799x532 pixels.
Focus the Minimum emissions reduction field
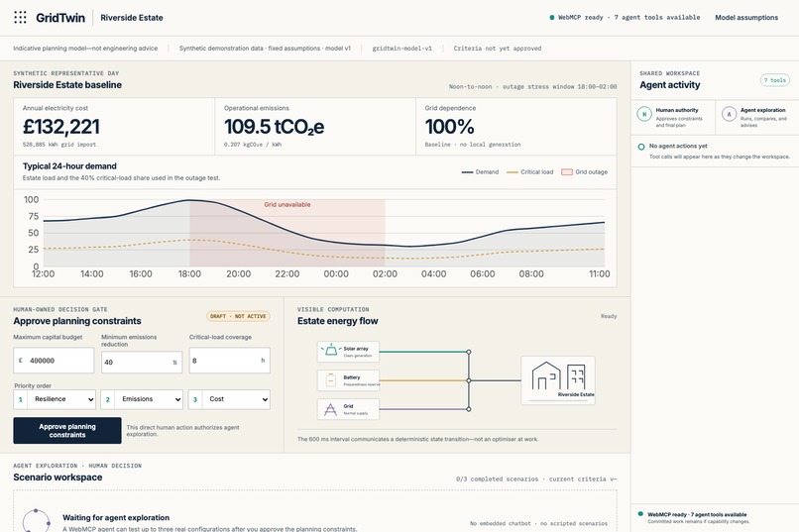[x=142, y=362]
